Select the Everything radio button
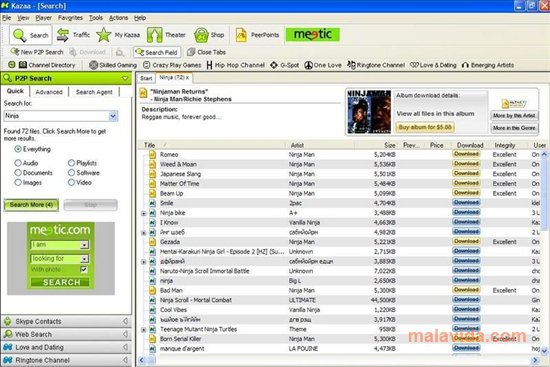 pyautogui.click(x=18, y=149)
